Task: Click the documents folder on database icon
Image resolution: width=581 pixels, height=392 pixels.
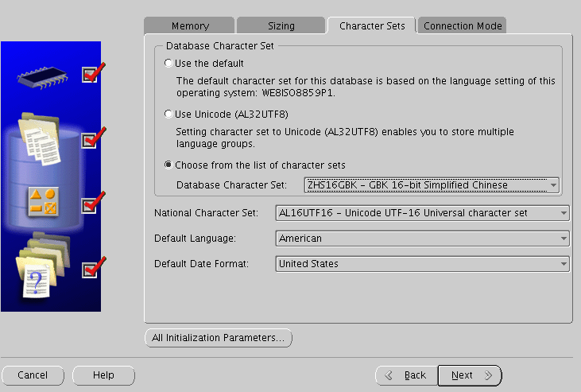Action: pyautogui.click(x=41, y=139)
